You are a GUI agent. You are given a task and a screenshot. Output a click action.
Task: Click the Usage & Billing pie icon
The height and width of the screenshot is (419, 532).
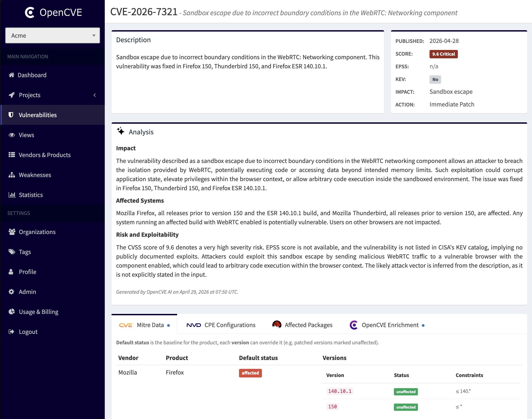pos(12,312)
